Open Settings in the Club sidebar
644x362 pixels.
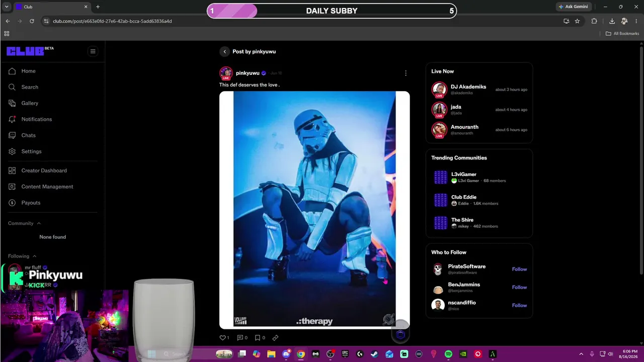tap(31, 151)
